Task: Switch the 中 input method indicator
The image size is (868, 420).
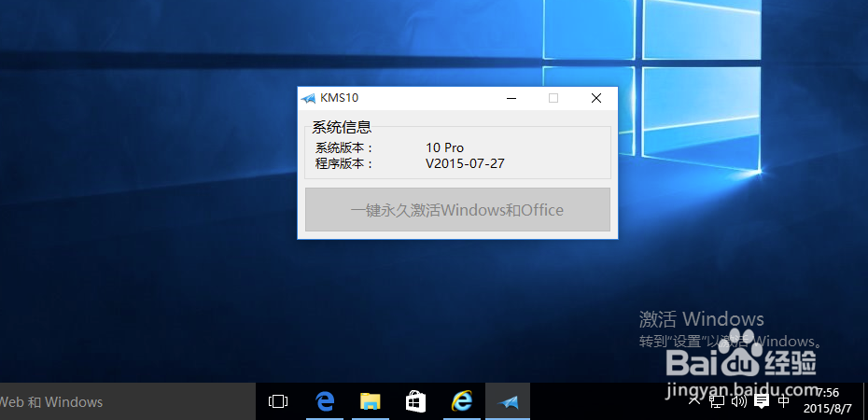Action: [783, 401]
